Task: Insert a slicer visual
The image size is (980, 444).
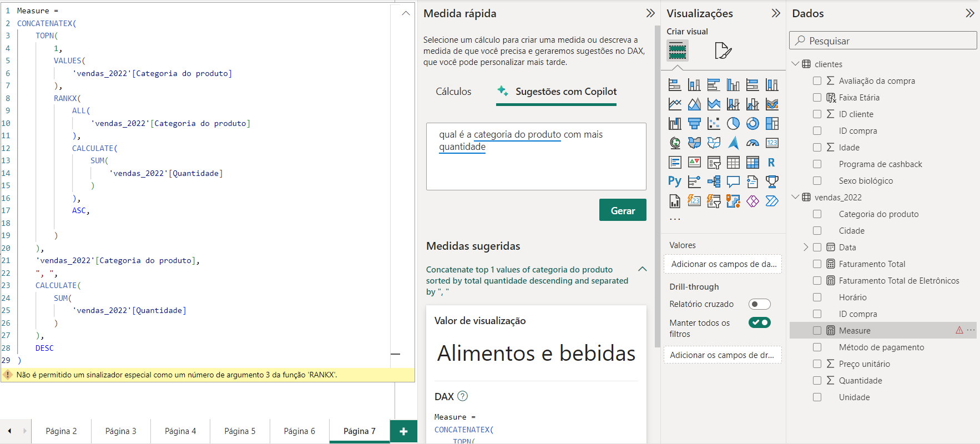Action: pyautogui.click(x=714, y=163)
